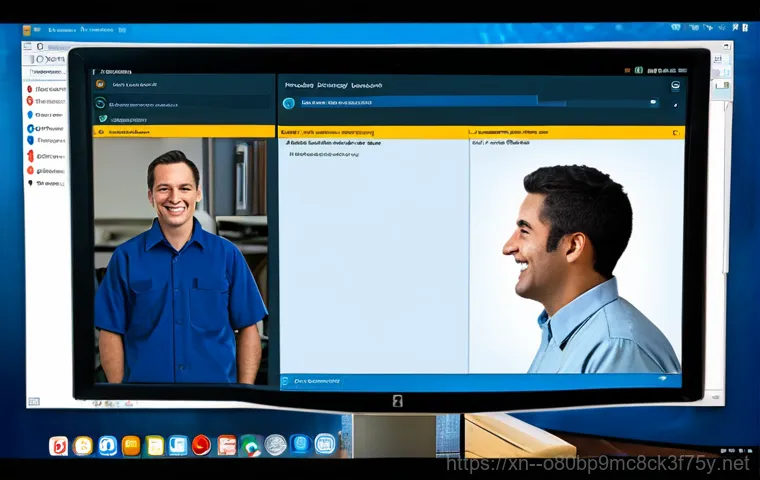Open the yellow notes app in the dock
This screenshot has height=480, width=760.
(x=155, y=446)
